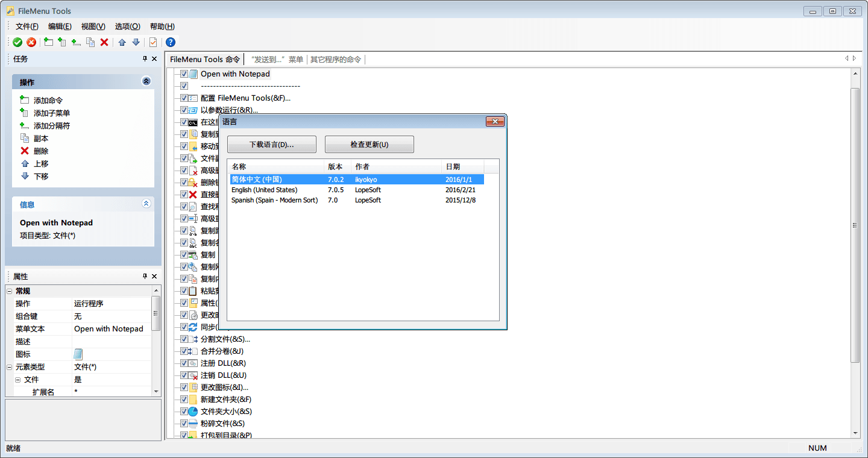Open the 视图(V) menu

pos(93,27)
